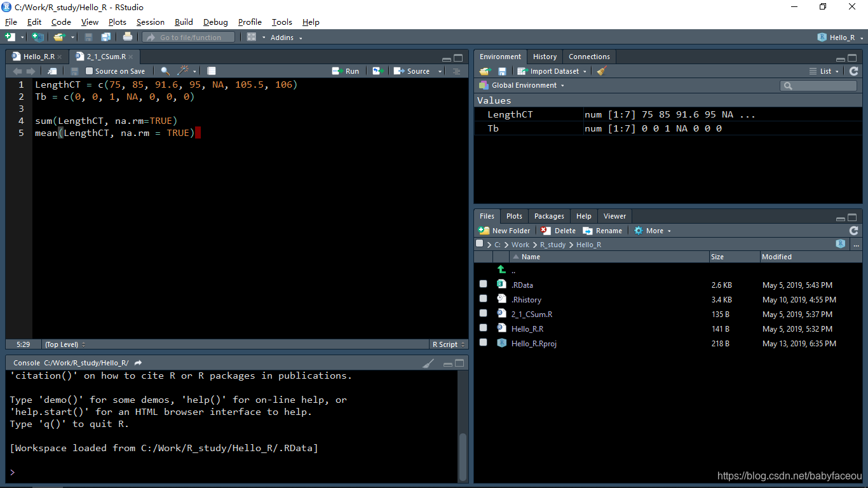Maximize the Environment pane
This screenshot has height=488, width=868.
click(x=852, y=58)
